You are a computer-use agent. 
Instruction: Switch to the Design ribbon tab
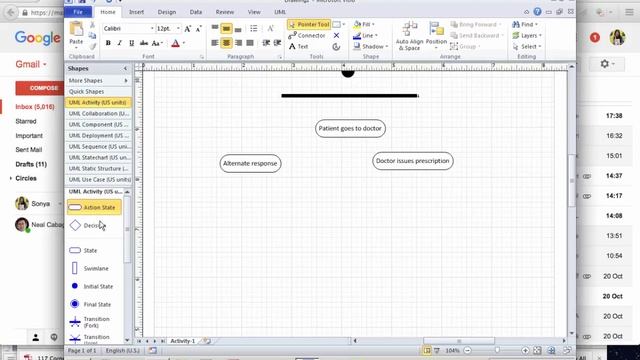[x=167, y=12]
